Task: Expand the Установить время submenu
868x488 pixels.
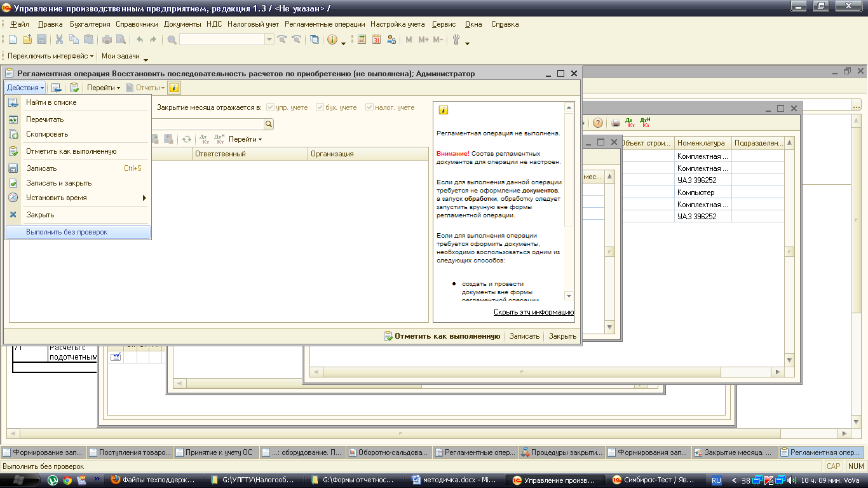Action: tap(78, 198)
